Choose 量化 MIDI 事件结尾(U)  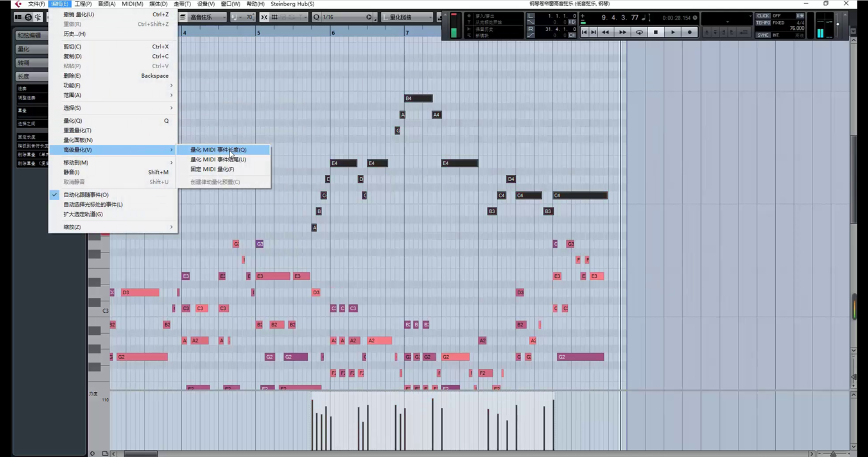pos(223,160)
